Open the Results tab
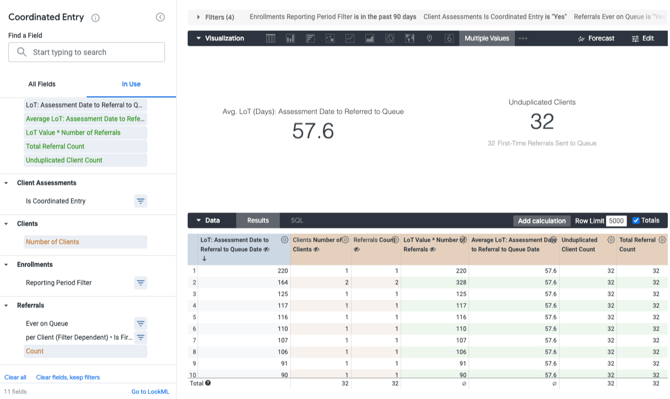This screenshot has height=399, width=670. [258, 220]
